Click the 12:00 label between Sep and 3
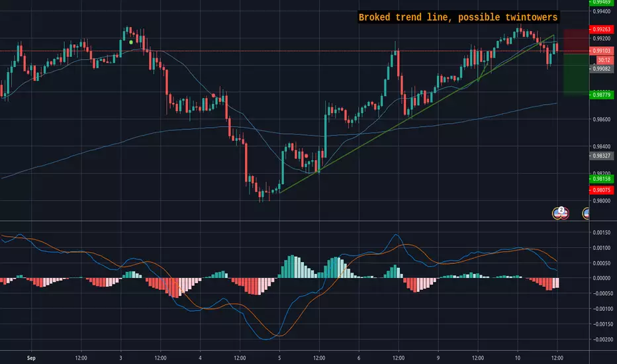This screenshot has width=617, height=364. (81, 358)
